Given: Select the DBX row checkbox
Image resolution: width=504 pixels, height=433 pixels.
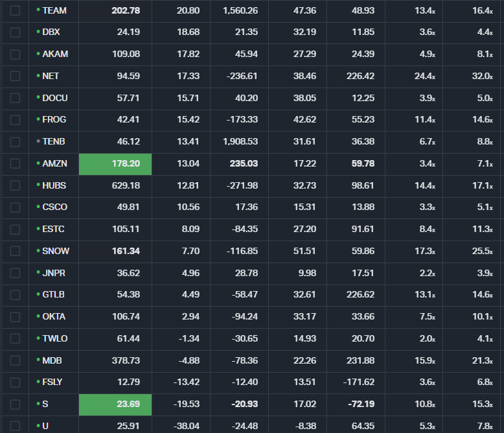Looking at the screenshot, I should click(16, 32).
